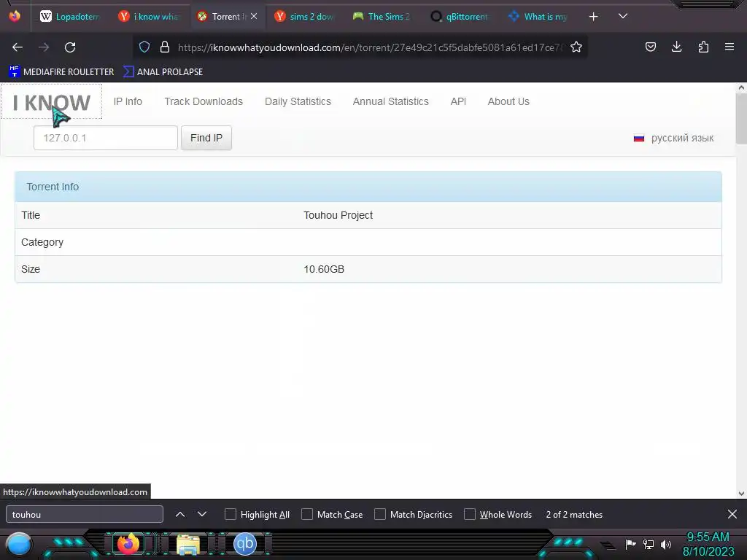The width and height of the screenshot is (747, 560).
Task: Click the '2 of 2 matches' status text
Action: [574, 514]
